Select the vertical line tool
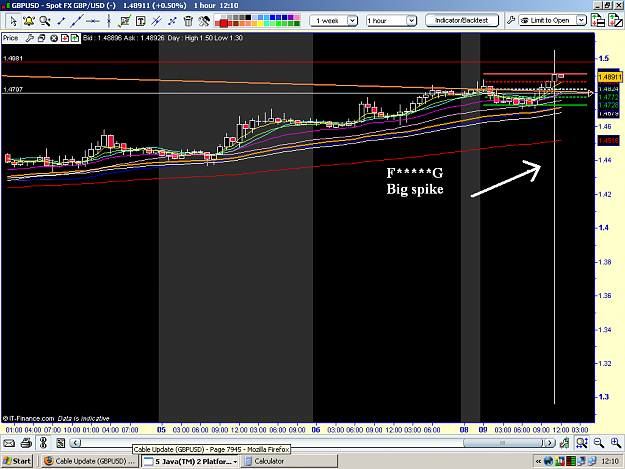 click(108, 21)
